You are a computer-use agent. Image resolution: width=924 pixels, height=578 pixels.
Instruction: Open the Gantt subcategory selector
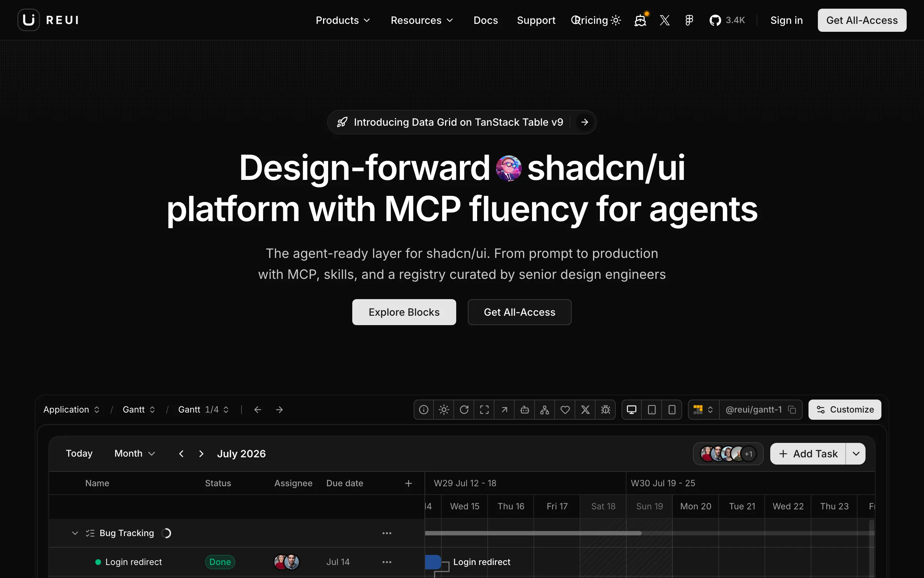pos(139,409)
